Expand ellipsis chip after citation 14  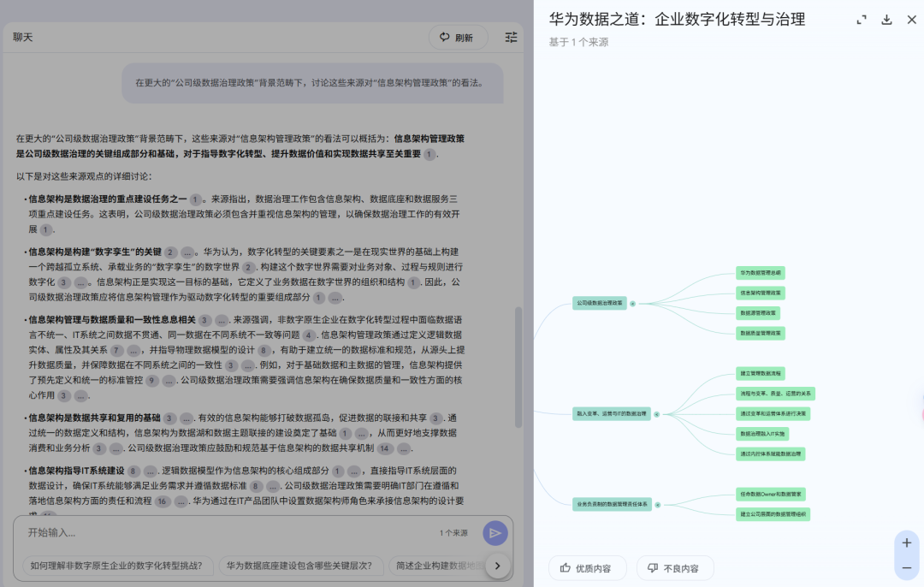pyautogui.click(x=404, y=449)
